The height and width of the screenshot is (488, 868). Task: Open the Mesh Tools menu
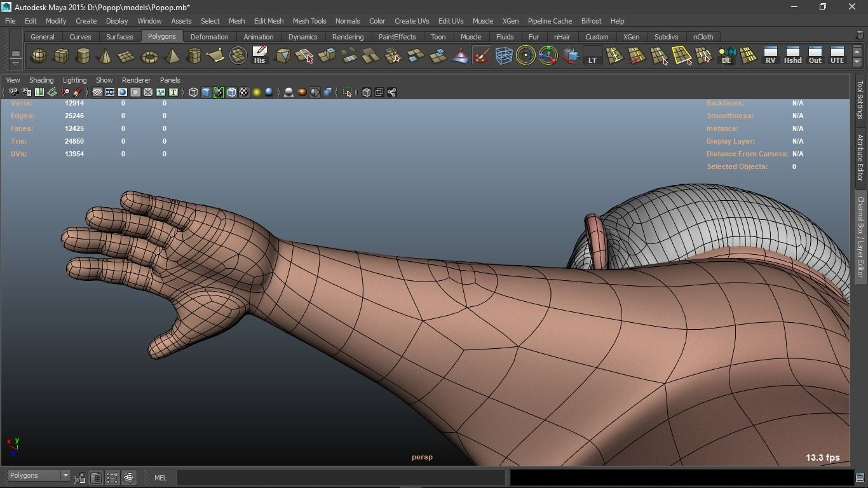[x=309, y=21]
